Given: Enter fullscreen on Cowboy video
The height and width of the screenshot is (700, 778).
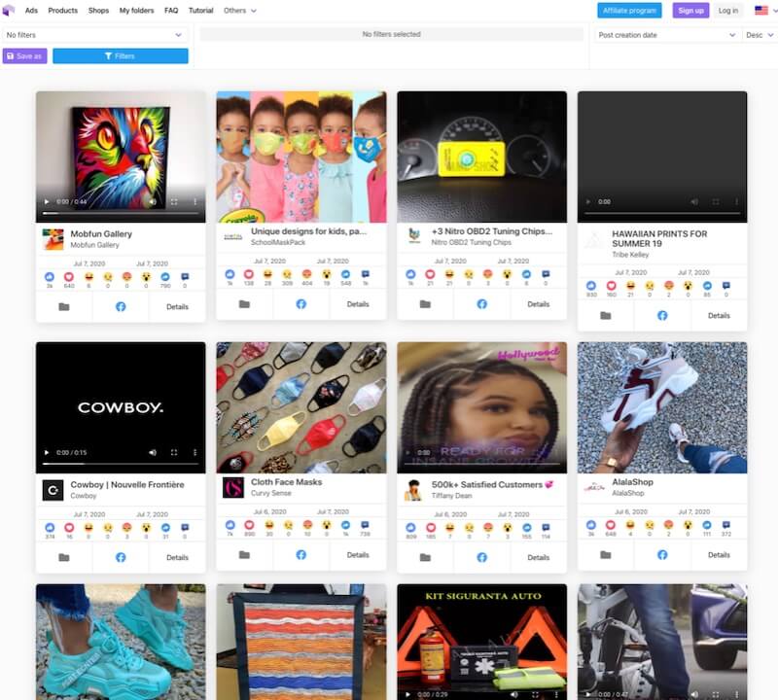Looking at the screenshot, I should coord(174,452).
